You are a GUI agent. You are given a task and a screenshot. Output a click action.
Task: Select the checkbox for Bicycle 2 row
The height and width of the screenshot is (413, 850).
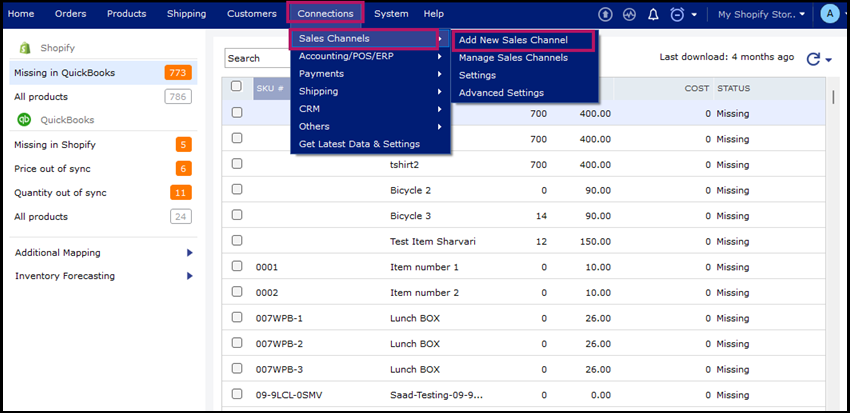(x=237, y=190)
